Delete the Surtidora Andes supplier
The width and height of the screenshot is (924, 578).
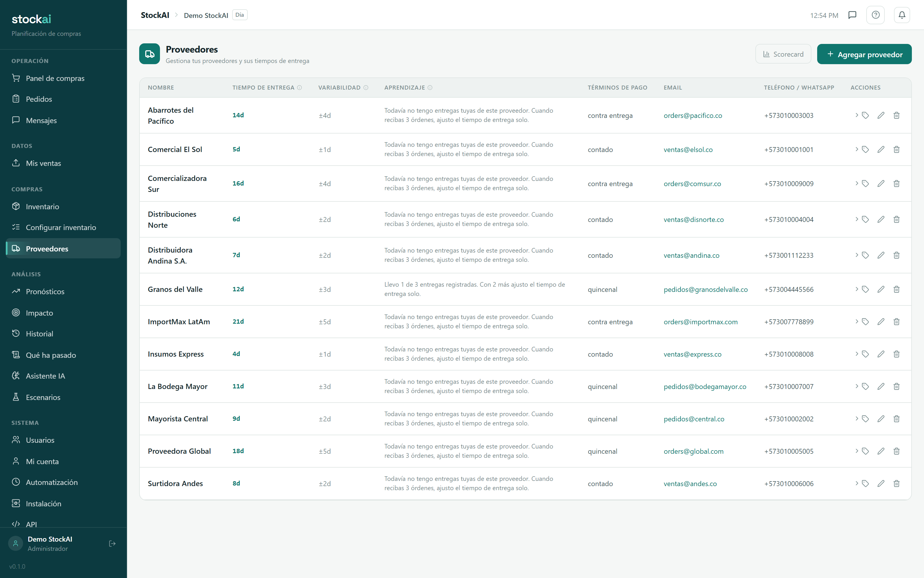coord(897,483)
